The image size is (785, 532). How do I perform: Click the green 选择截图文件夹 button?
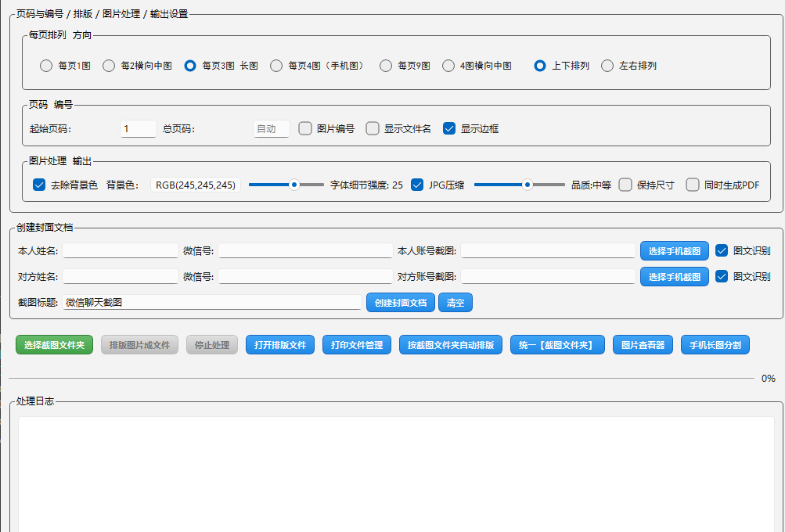click(x=54, y=345)
